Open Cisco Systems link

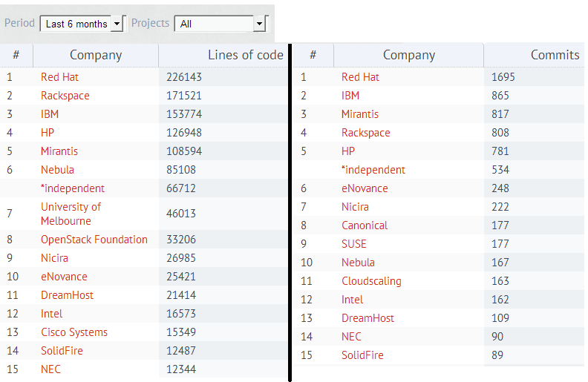pos(74,332)
